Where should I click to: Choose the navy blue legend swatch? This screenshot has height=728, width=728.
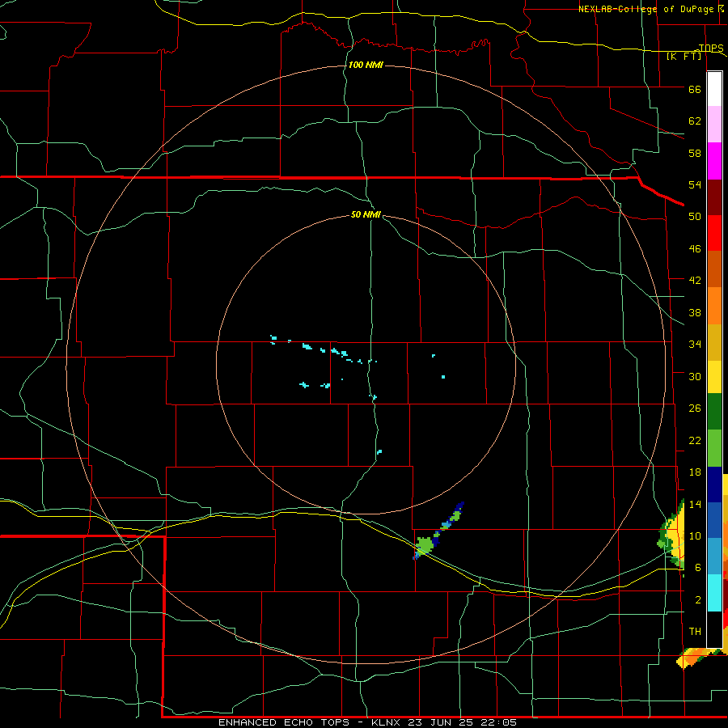(x=714, y=485)
